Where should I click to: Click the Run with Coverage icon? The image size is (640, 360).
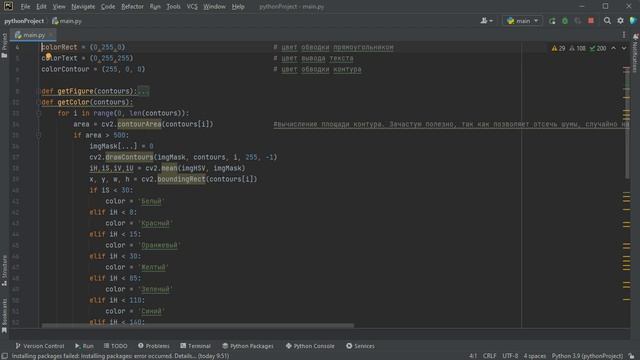tap(578, 21)
